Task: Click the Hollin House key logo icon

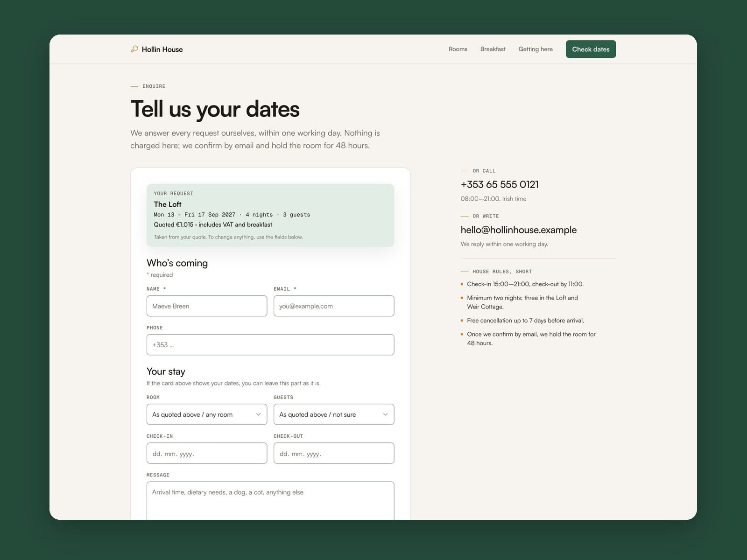Action: (x=134, y=49)
